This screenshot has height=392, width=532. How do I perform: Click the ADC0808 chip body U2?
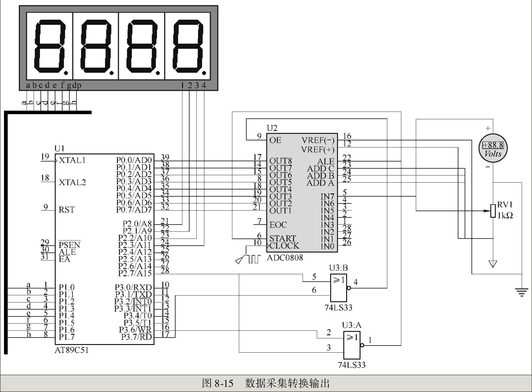tap(302, 193)
